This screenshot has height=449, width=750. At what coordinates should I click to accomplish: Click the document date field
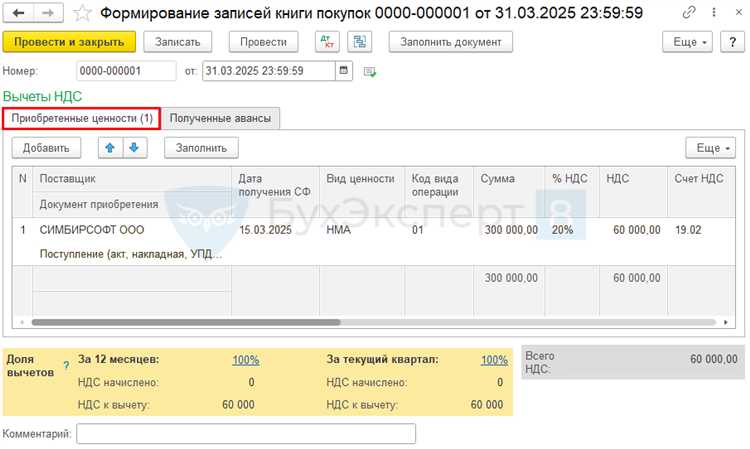click(269, 71)
